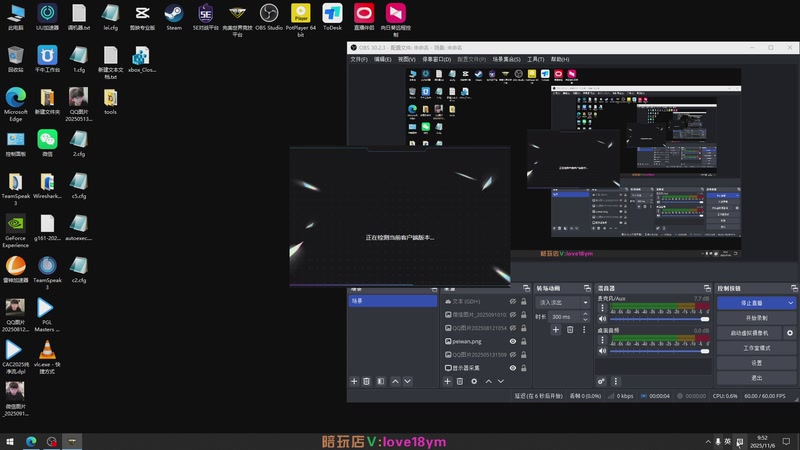Viewport: 800px width, 450px height.
Task: Show hidden system tray icons chevron
Action: 708,442
